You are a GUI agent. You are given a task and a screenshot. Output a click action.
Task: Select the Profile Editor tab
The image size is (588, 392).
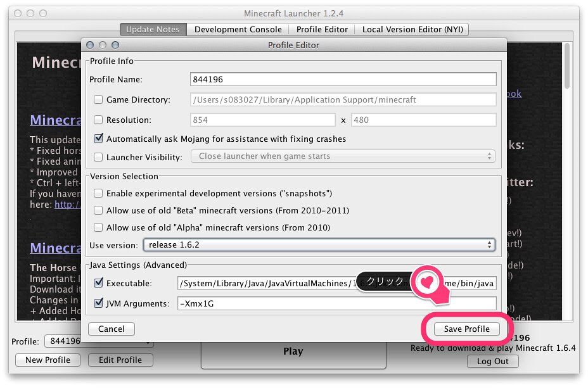tap(322, 30)
